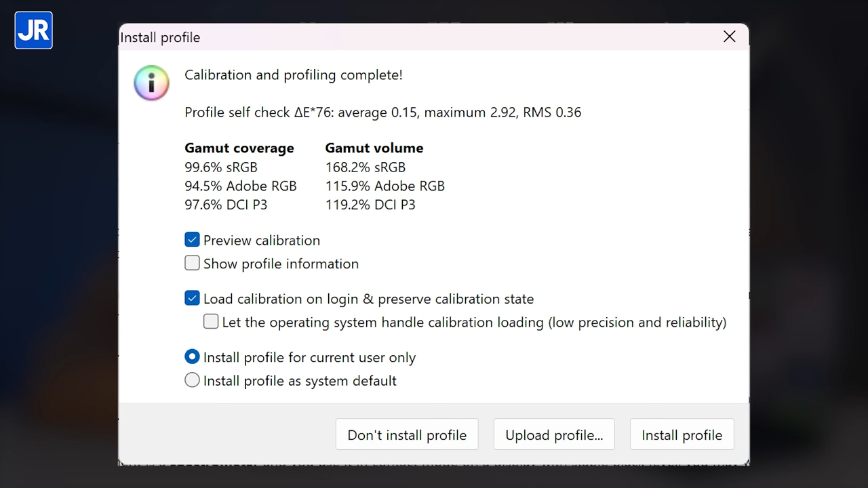Enable Show profile information checkbox
This screenshot has width=868, height=488.
point(193,263)
